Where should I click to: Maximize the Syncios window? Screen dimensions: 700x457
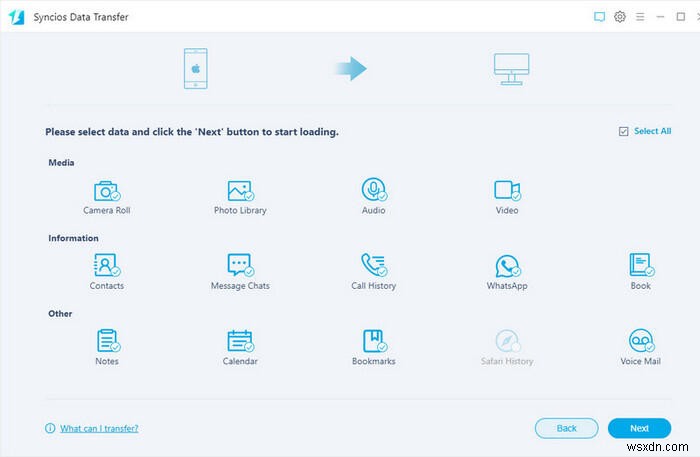click(681, 17)
